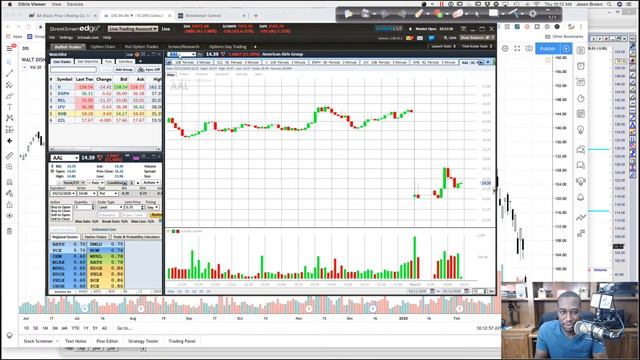Open Help menu in StreetSmart Edge

point(107,38)
